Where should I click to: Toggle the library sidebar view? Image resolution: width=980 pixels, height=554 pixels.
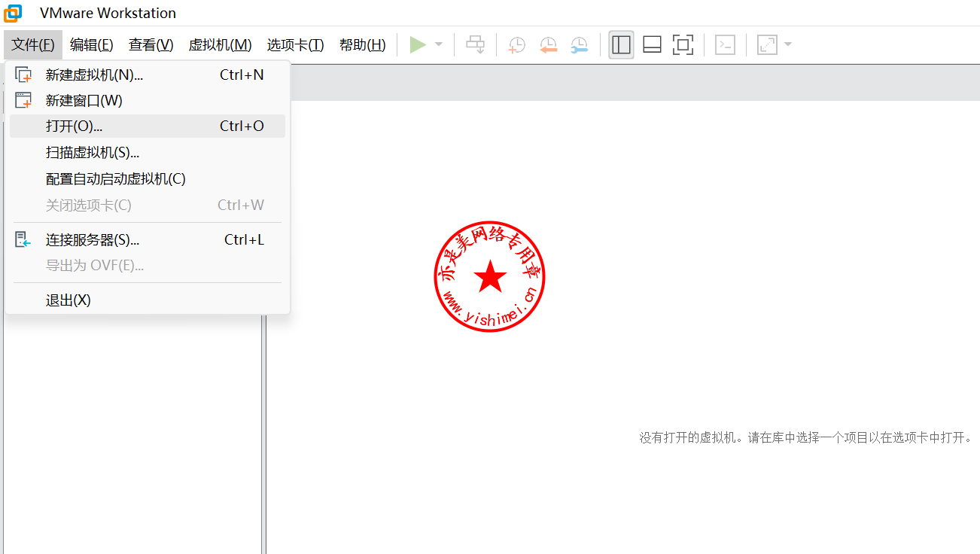tap(621, 45)
